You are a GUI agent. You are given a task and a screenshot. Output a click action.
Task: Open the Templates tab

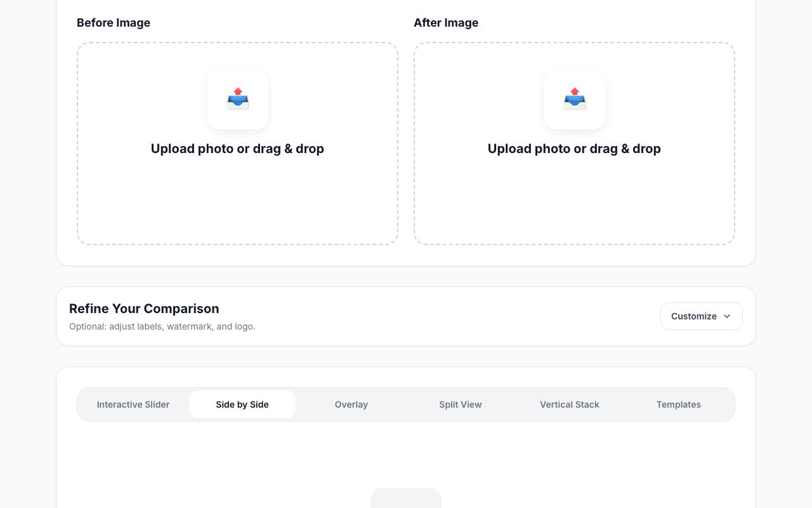[679, 404]
